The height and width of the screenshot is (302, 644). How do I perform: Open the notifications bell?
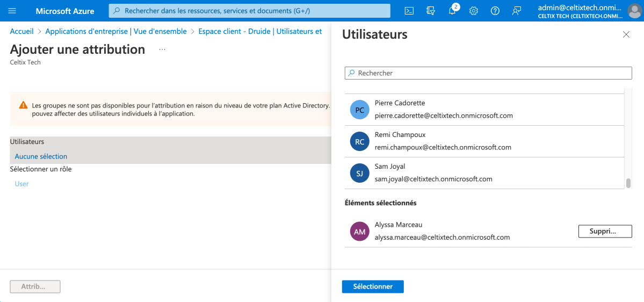pyautogui.click(x=452, y=11)
